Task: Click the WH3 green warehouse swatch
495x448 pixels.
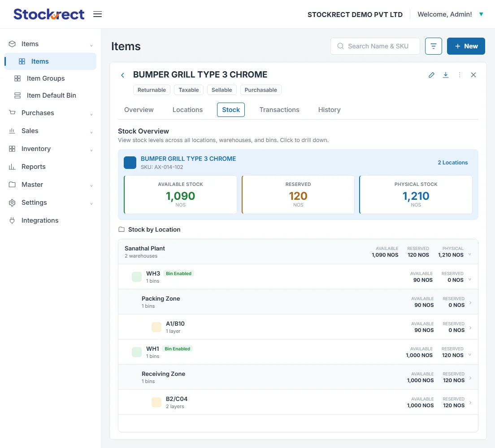Action: tap(137, 277)
